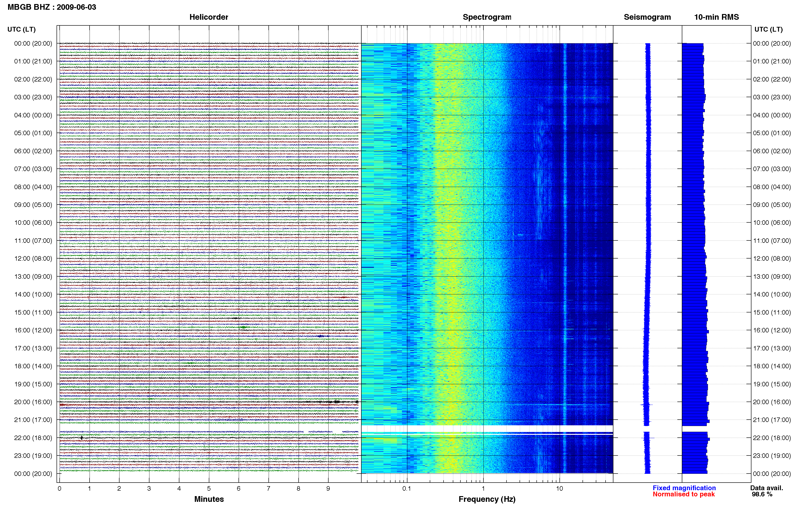Image resolution: width=812 pixels, height=508 pixels.
Task: Click the '10' frequency tick label
Action: click(559, 489)
